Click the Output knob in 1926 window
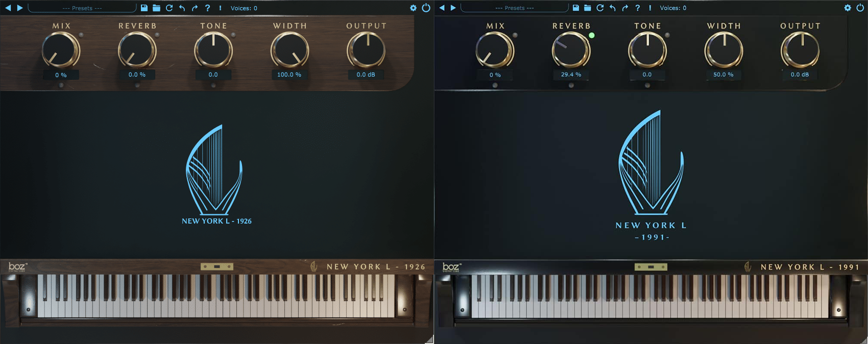This screenshot has width=868, height=344. click(x=366, y=50)
